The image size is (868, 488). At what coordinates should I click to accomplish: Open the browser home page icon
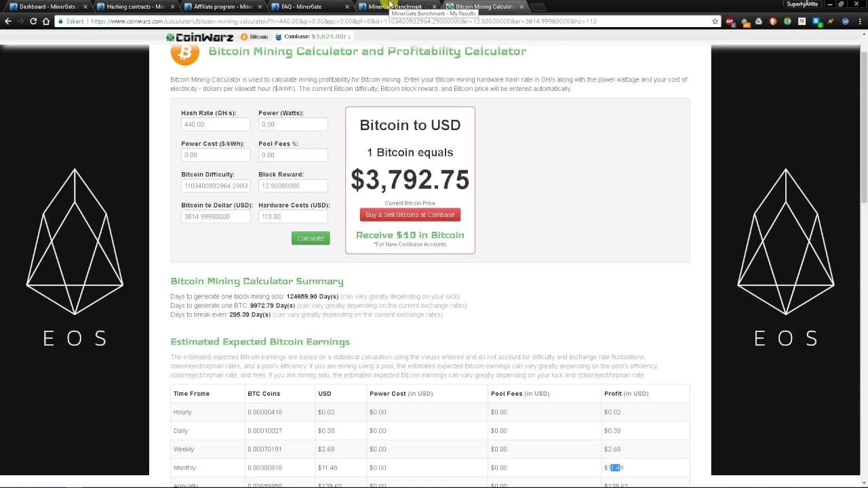[x=46, y=21]
